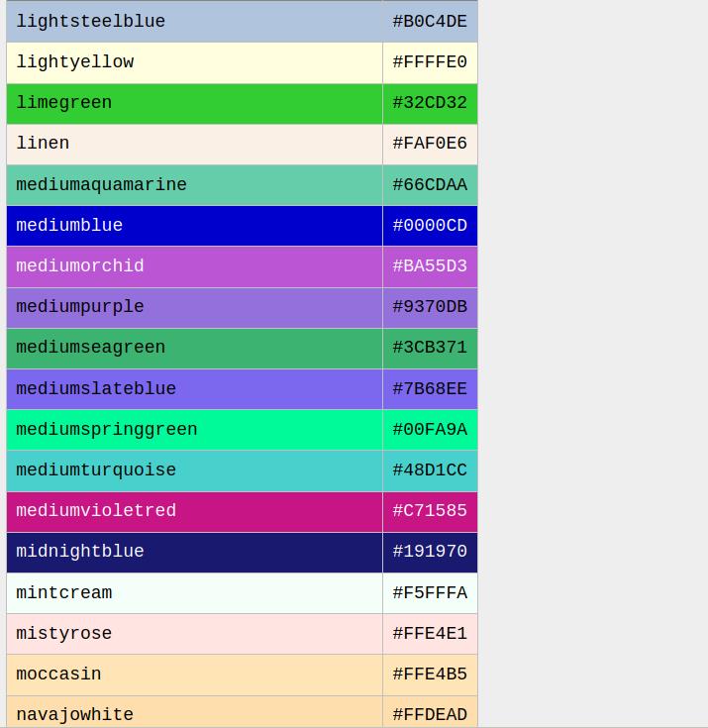708x728 pixels.
Task: Click the mediumblue color name
Action: [x=69, y=226]
